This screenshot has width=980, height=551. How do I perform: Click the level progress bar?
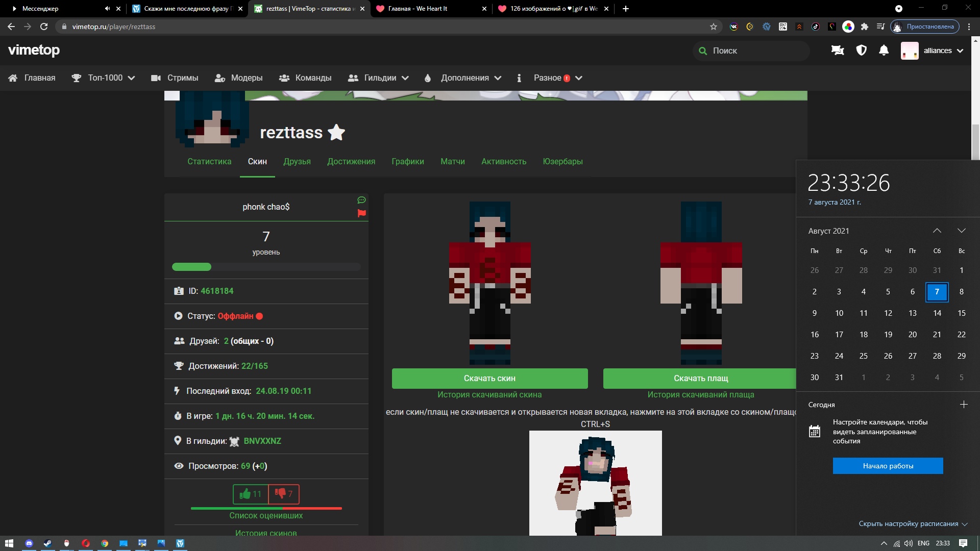tap(266, 267)
